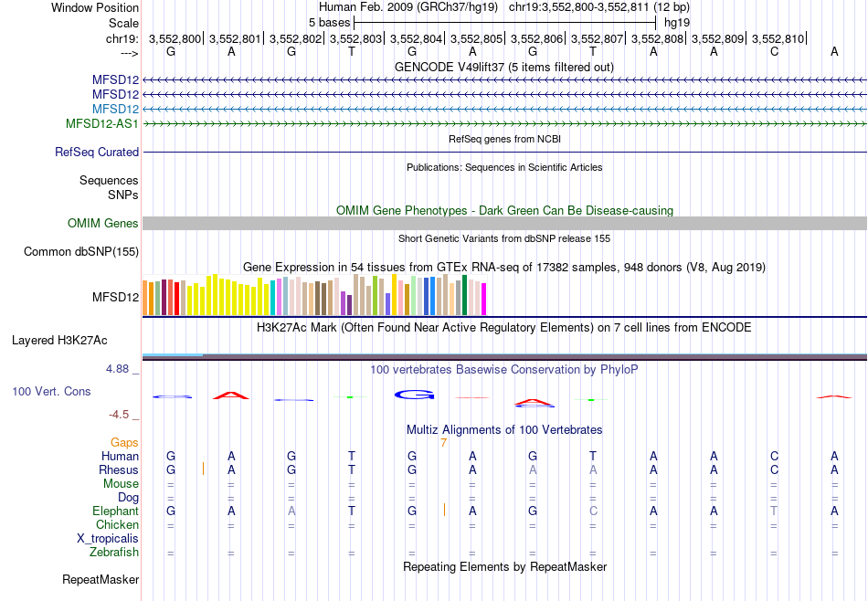Open Multiz Alignments of 100 Vertebrates title

coord(504,429)
